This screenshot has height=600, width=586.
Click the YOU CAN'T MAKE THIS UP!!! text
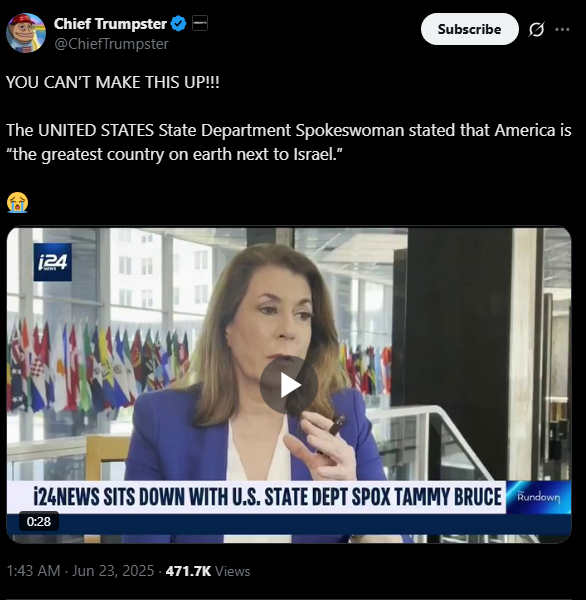pos(113,82)
